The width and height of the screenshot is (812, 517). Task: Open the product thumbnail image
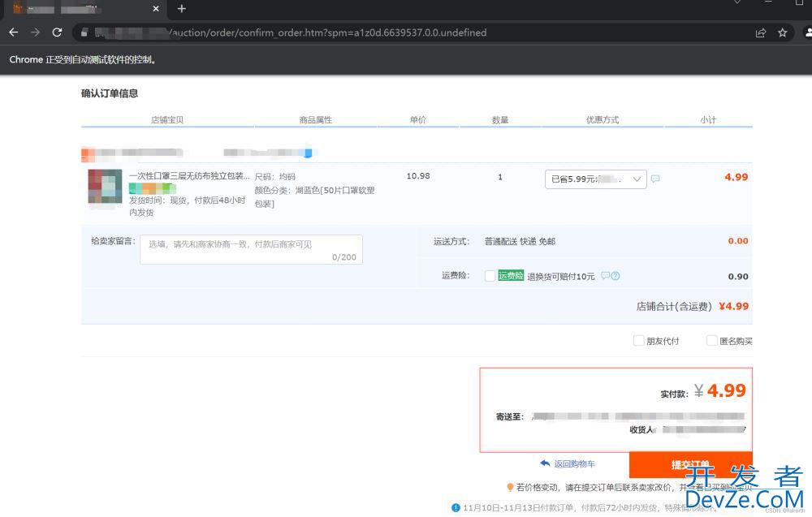click(105, 187)
